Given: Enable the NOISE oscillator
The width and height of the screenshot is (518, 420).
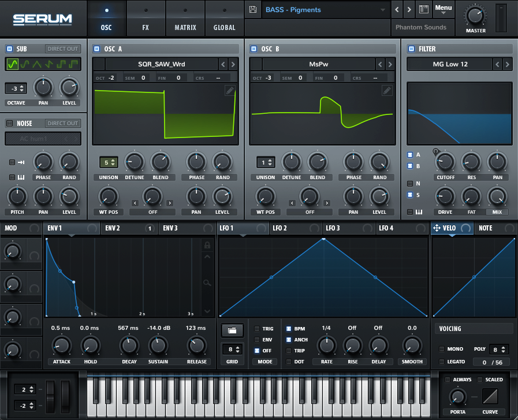Looking at the screenshot, I should (x=9, y=123).
